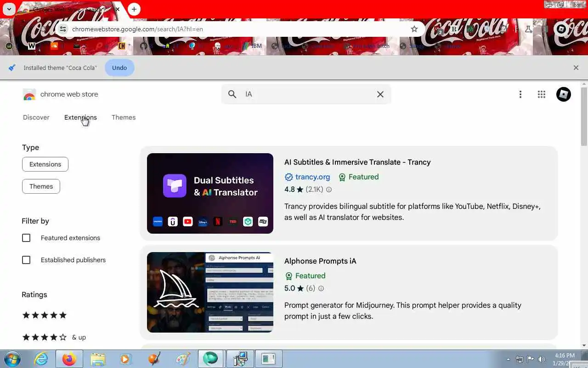Select the five-star rating filter
The image size is (588, 368).
[45, 315]
